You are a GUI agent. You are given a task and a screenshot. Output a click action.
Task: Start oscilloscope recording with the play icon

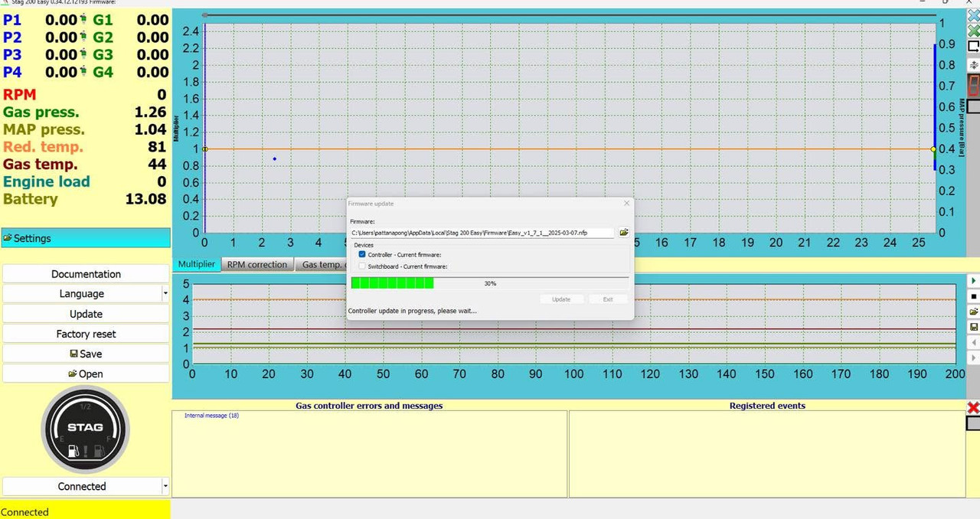tap(974, 281)
